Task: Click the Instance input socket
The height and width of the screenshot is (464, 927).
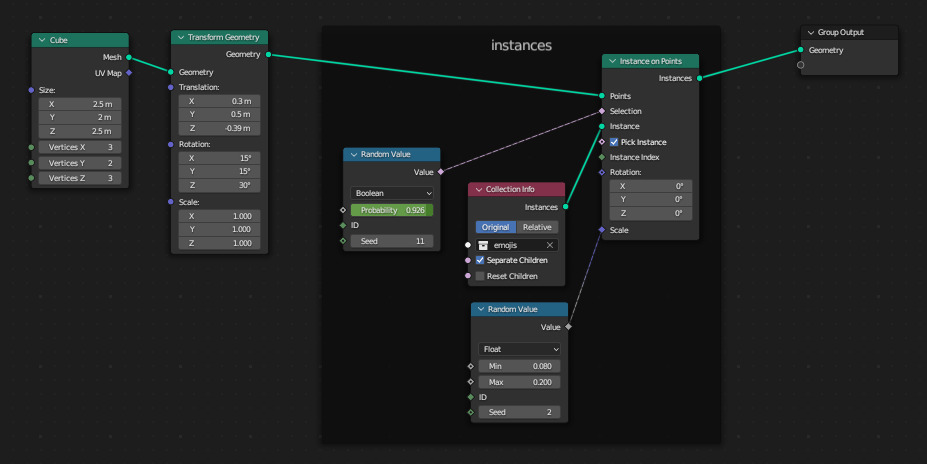Action: tap(602, 126)
